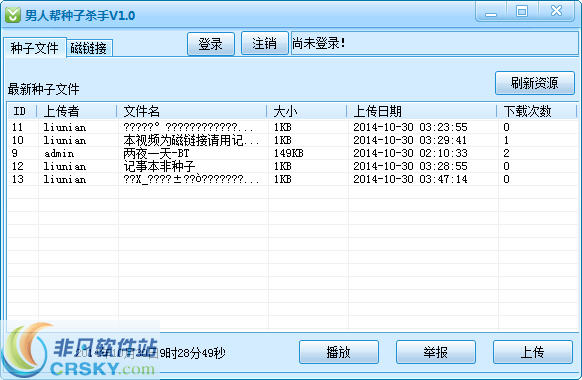Switch to the 种子文件 tab
This screenshot has width=582, height=380.
tap(35, 48)
